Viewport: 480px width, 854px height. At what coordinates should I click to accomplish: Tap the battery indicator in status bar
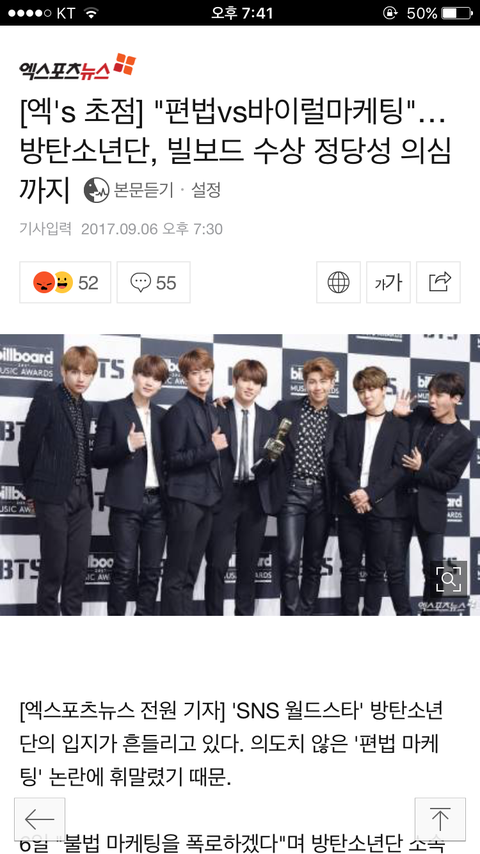click(x=457, y=13)
